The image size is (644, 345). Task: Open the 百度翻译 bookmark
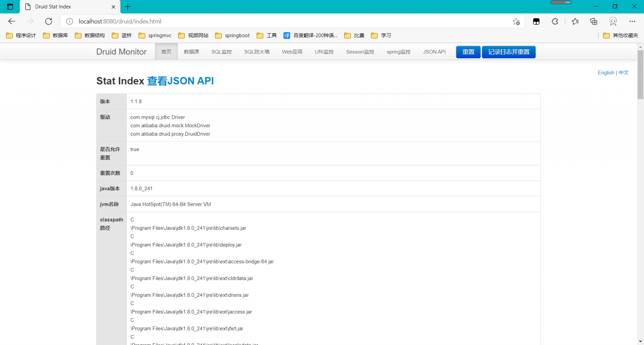(x=310, y=36)
